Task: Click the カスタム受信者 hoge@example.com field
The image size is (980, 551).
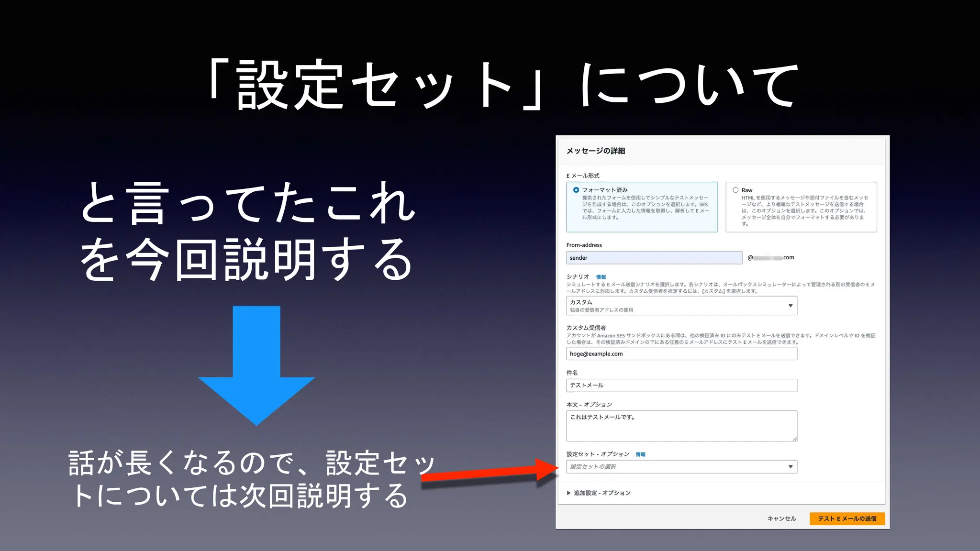Action: pyautogui.click(x=681, y=354)
